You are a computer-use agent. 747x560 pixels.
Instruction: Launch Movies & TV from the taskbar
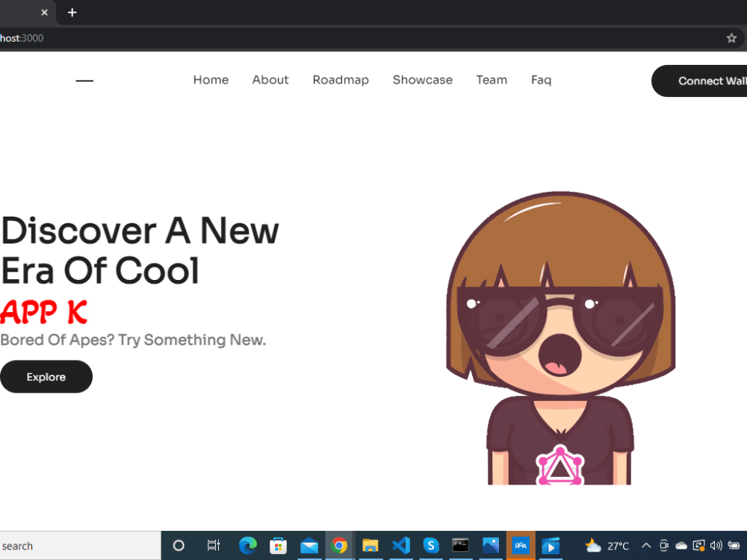pos(551,545)
